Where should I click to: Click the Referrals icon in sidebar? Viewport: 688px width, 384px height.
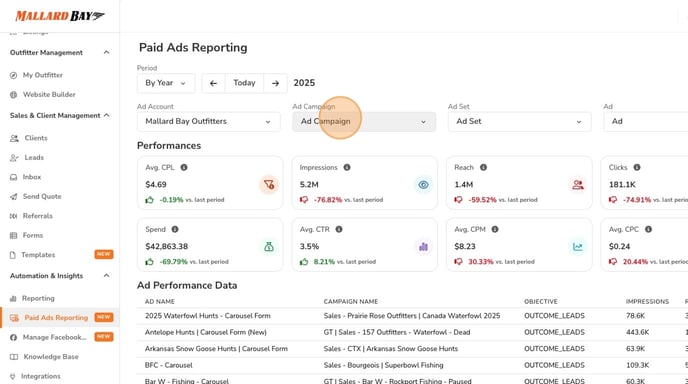[x=14, y=216]
